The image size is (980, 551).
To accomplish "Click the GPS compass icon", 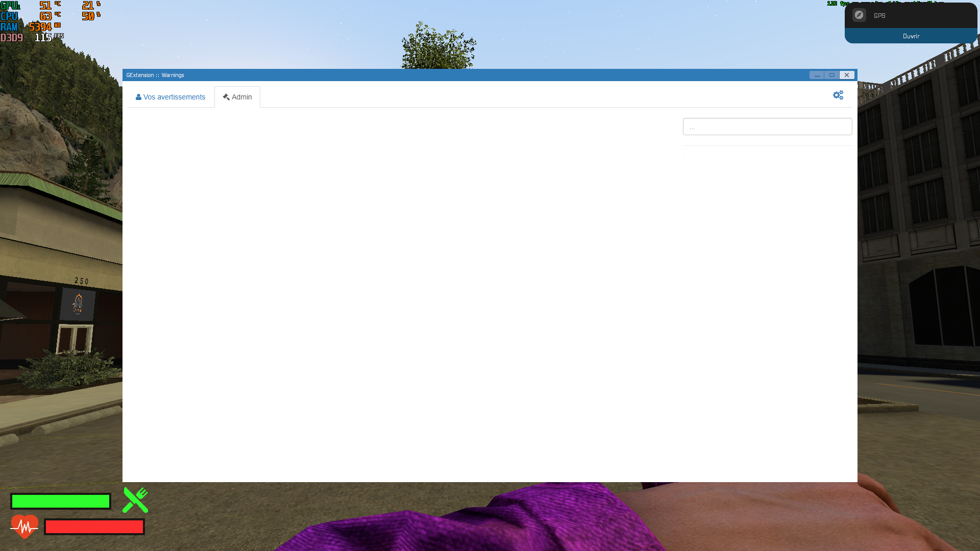I will (x=859, y=15).
